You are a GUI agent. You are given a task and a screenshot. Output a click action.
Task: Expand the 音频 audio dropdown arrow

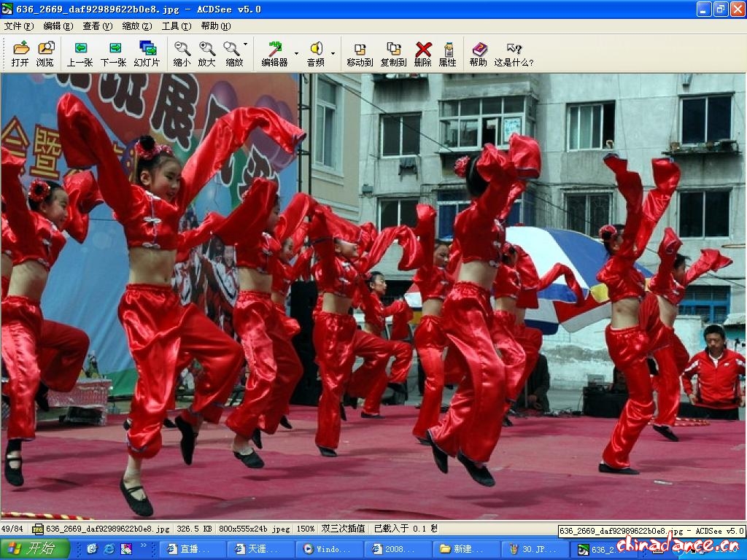[333, 53]
